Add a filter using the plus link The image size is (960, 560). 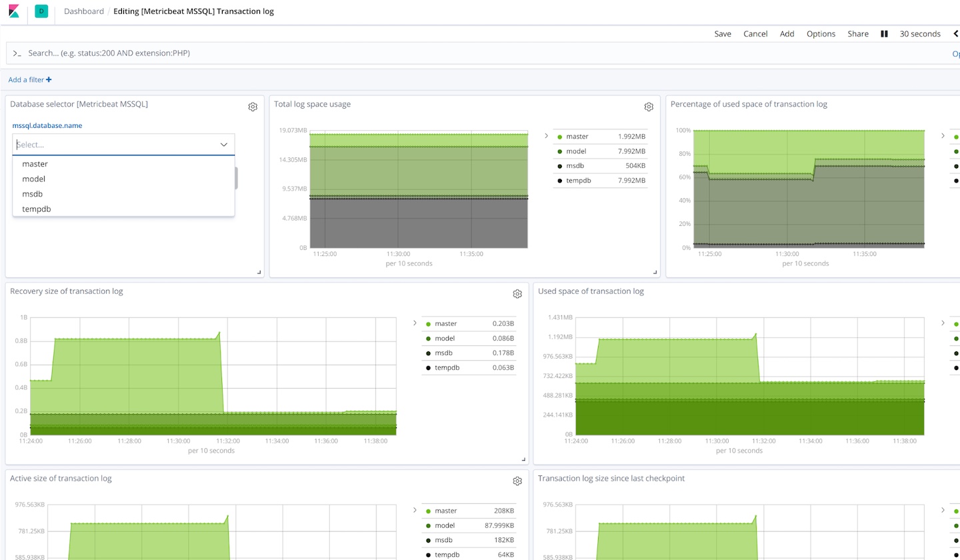(x=30, y=80)
